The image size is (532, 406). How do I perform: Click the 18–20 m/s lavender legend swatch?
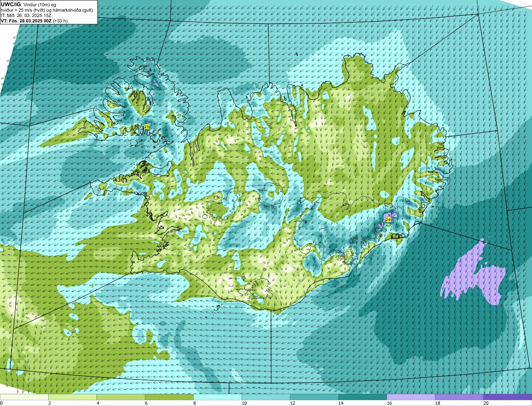[x=459, y=397]
